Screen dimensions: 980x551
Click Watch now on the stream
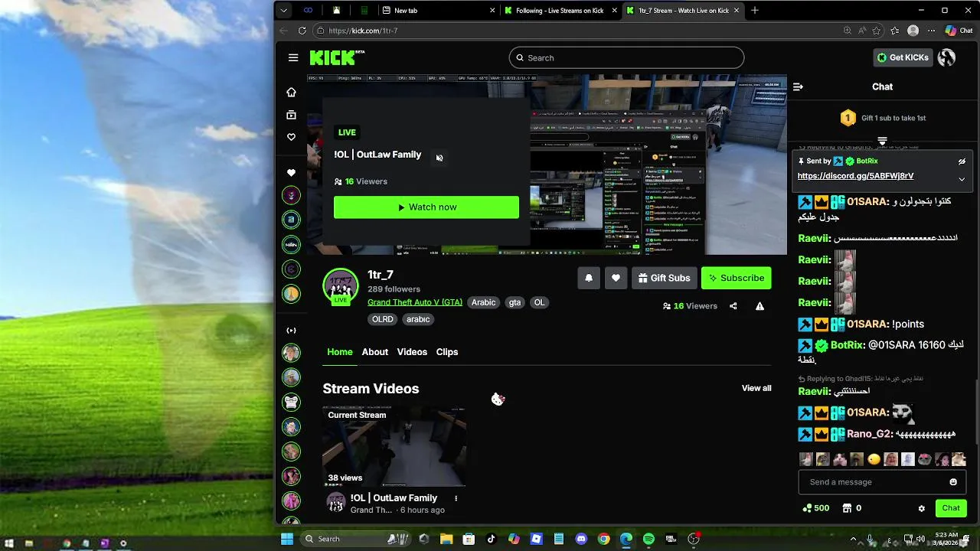(x=426, y=207)
